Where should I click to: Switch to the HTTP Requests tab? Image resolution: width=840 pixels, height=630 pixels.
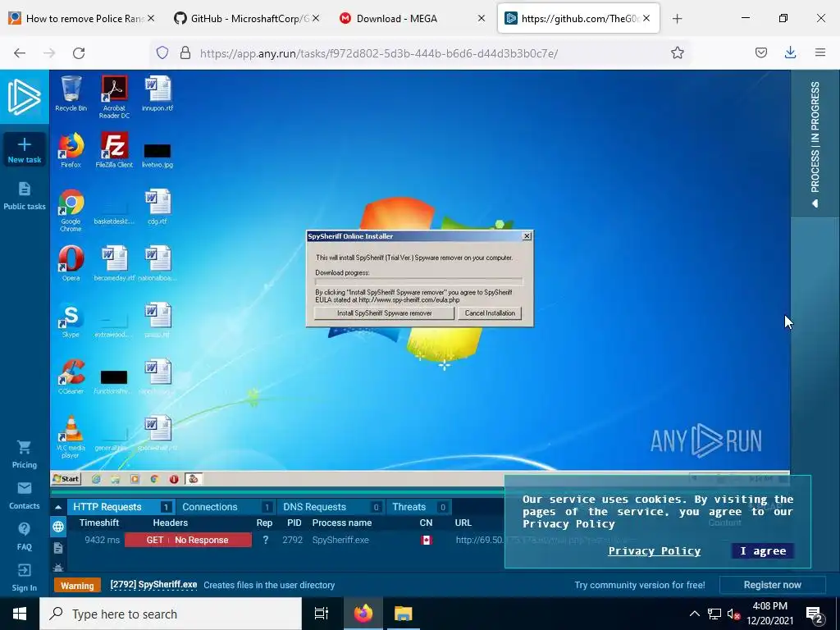[121, 507]
